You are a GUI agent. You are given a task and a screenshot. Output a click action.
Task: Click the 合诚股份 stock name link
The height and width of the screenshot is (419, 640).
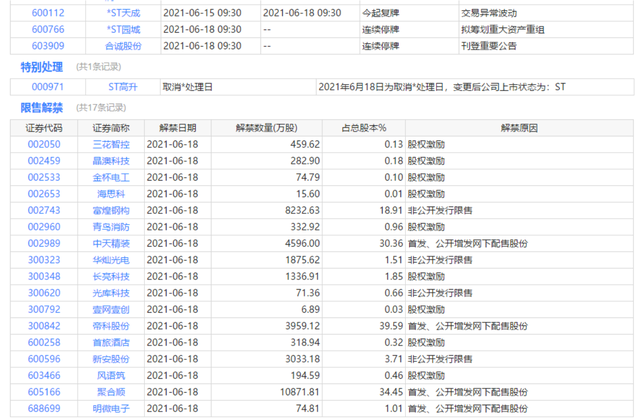point(123,46)
